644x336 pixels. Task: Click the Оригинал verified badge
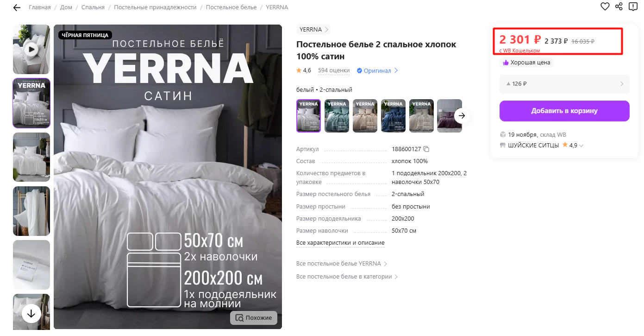[377, 71]
